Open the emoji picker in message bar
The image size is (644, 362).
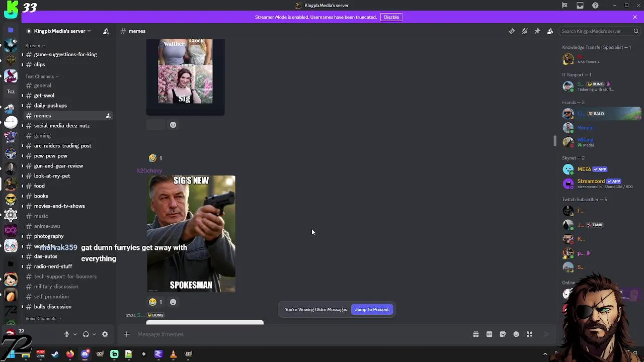point(516,334)
